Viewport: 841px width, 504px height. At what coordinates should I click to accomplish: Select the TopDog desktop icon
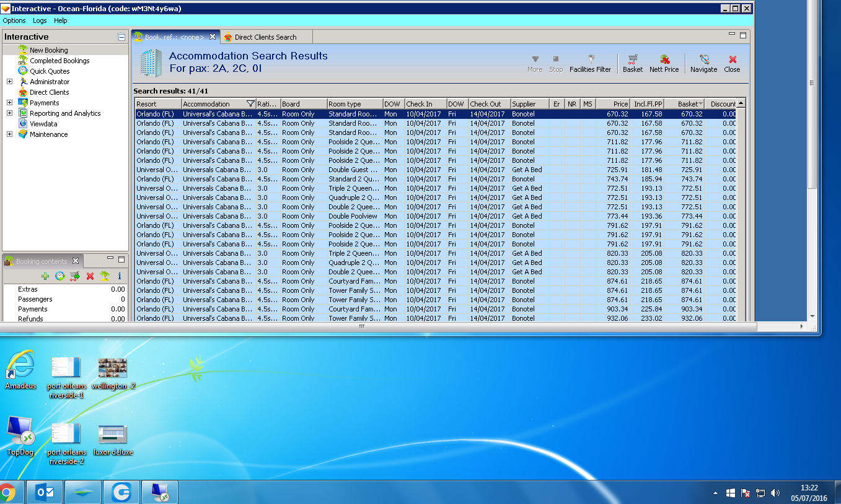[x=20, y=436]
